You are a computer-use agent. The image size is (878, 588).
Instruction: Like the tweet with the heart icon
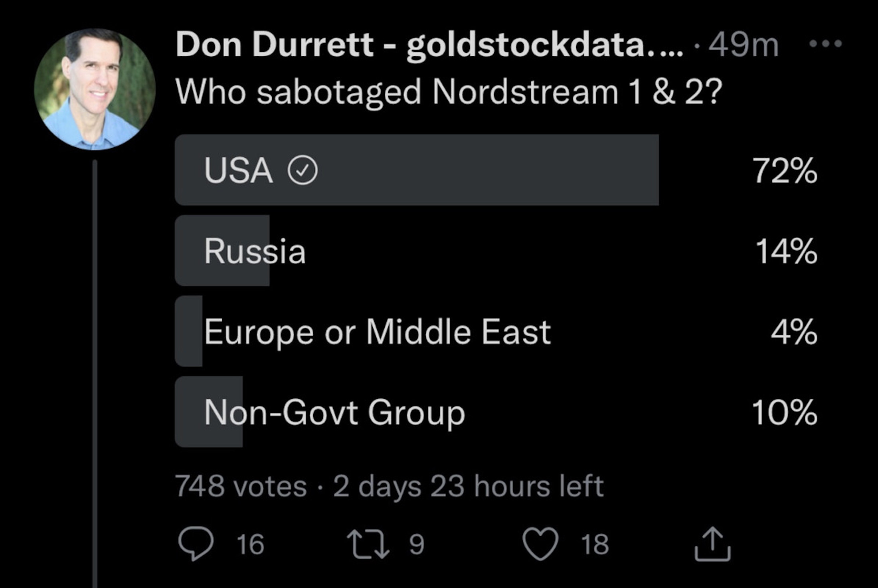540,543
